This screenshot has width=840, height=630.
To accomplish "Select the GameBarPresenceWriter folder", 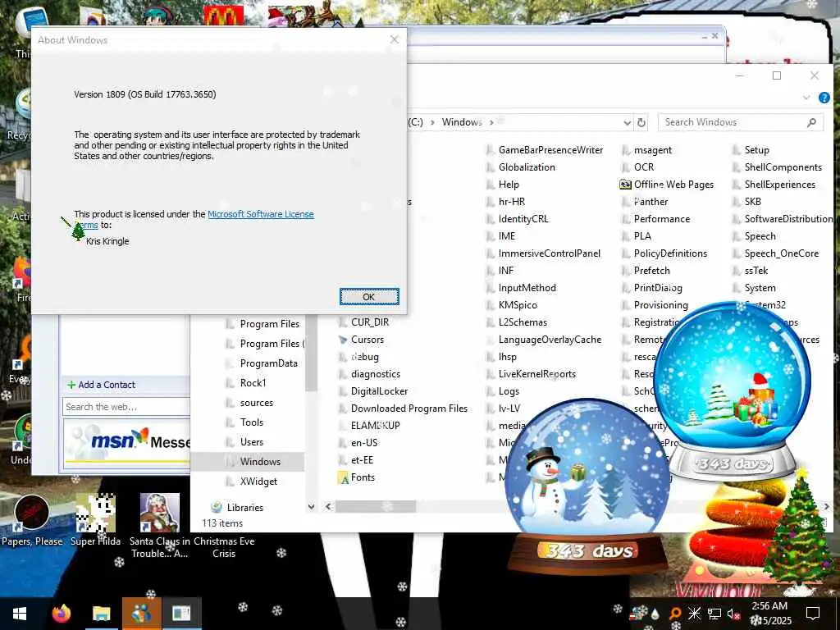I will click(x=550, y=150).
